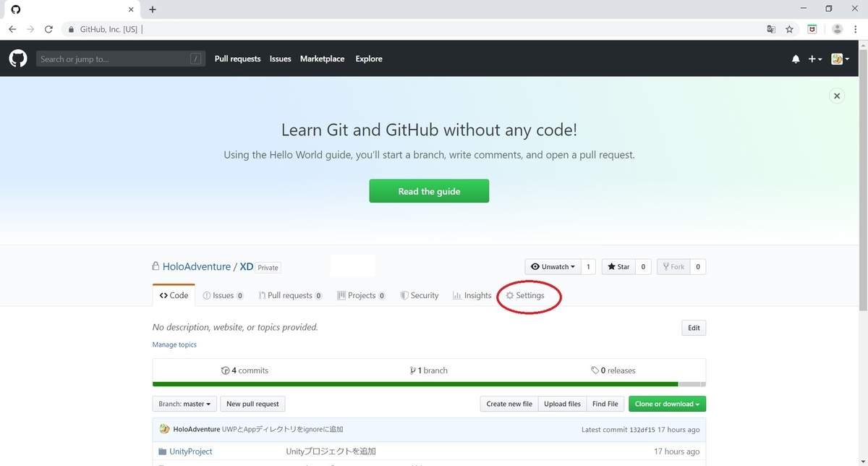Click the stargazers count 0
Image resolution: width=868 pixels, height=466 pixels.
click(644, 267)
